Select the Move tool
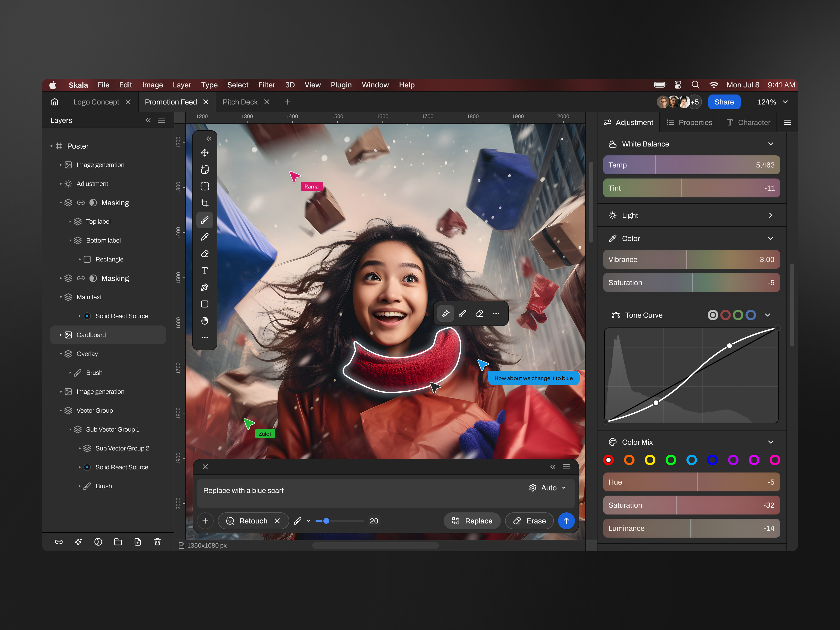The image size is (840, 630). click(x=205, y=153)
